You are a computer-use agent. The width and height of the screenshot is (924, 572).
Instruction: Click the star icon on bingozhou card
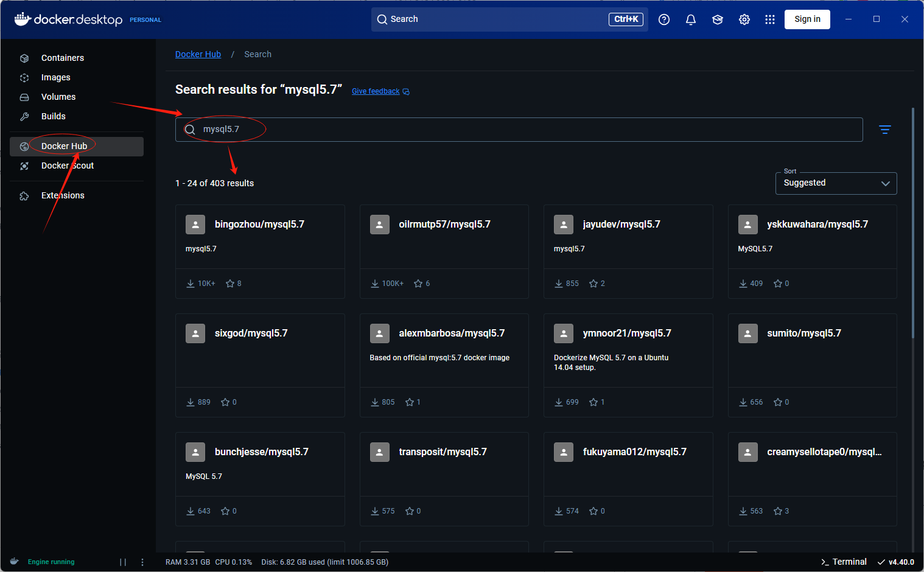tap(230, 284)
